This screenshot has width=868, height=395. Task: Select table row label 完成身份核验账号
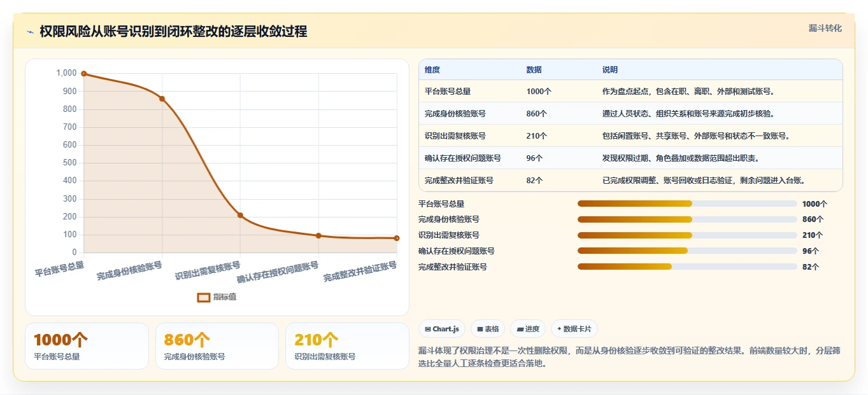pos(455,114)
